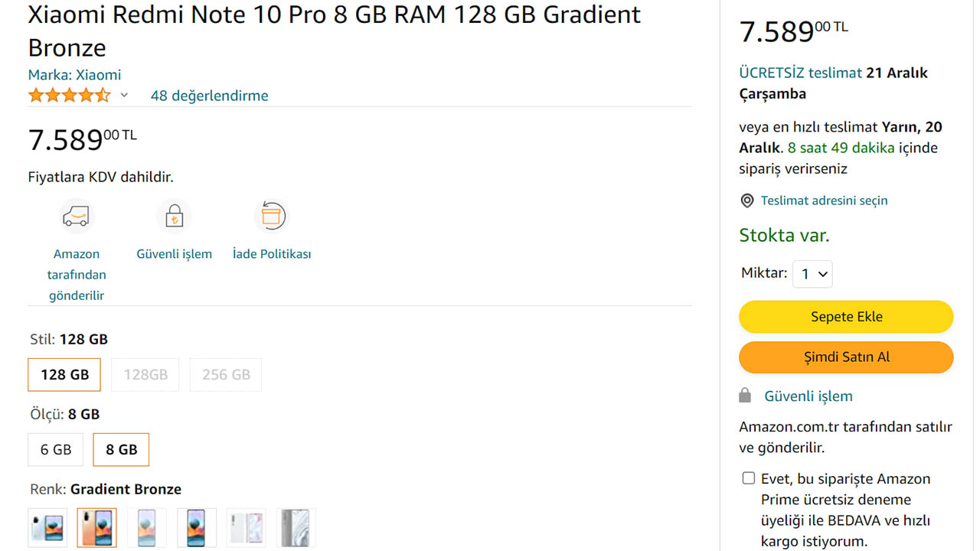Open the 48 değerlendirme reviews link
Screen dimensions: 980x551
[209, 96]
